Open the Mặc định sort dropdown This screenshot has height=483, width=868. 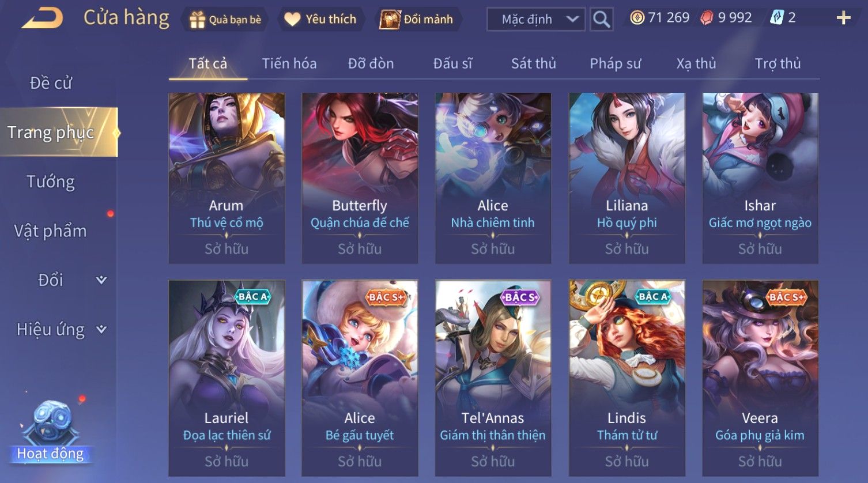tap(536, 20)
